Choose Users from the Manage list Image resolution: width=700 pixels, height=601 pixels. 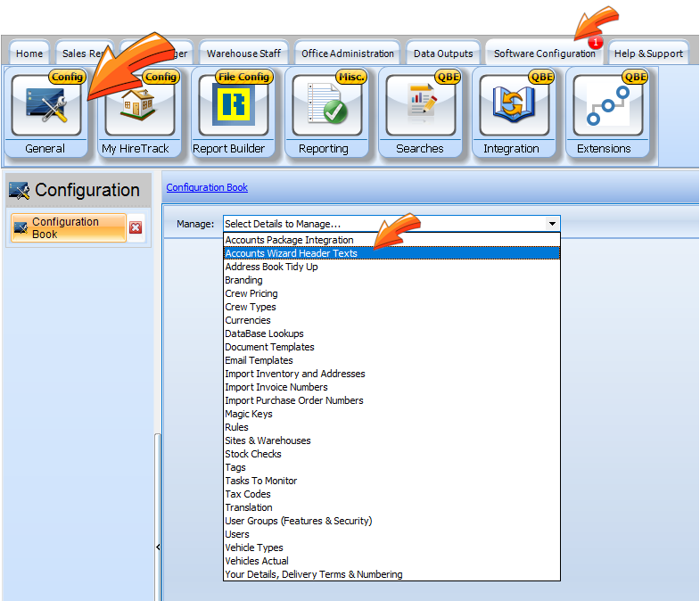click(237, 534)
